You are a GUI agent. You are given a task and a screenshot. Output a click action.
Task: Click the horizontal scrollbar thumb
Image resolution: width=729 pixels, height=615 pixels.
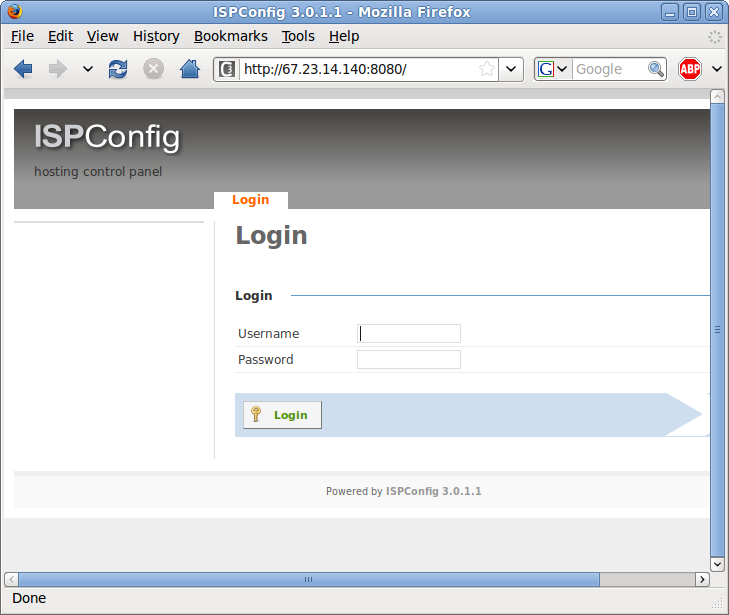(309, 579)
